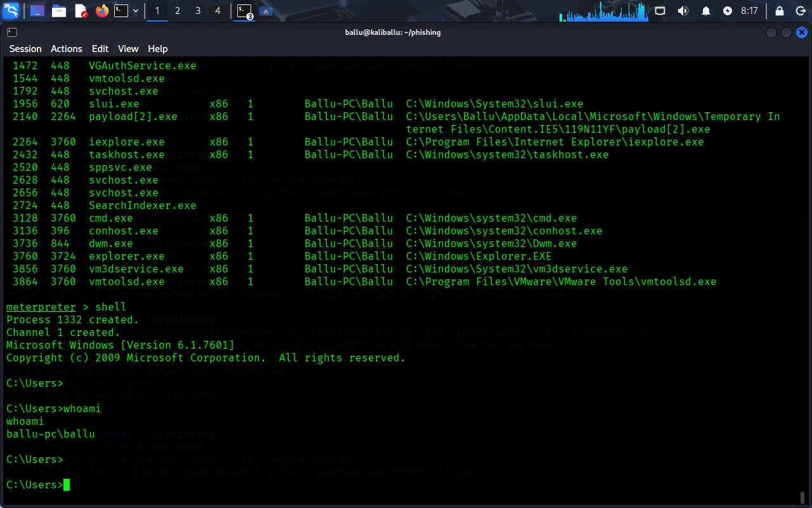This screenshot has width=812, height=508.
Task: Click the iexplore.exe process name
Action: tap(127, 142)
